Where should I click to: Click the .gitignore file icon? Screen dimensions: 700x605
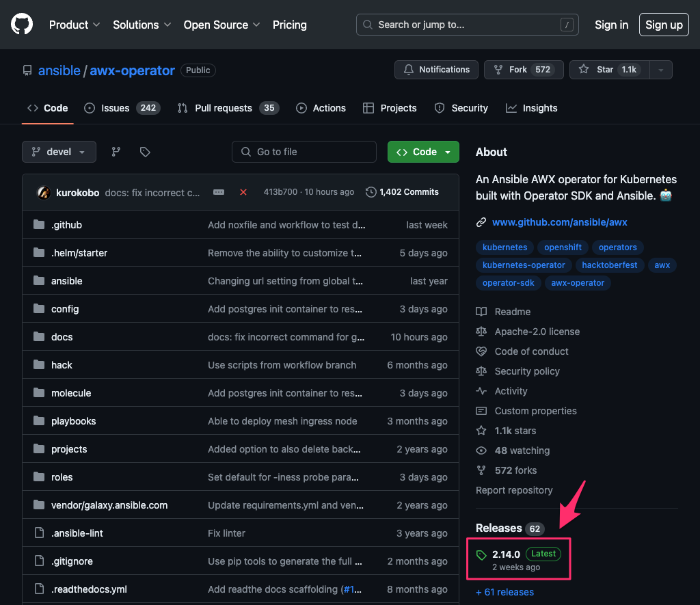coord(39,561)
